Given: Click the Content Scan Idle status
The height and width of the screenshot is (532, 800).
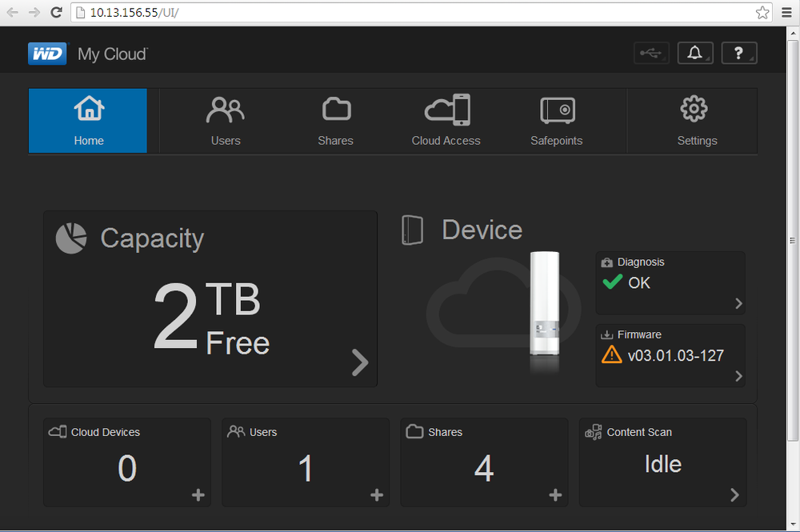Looking at the screenshot, I should (662, 464).
